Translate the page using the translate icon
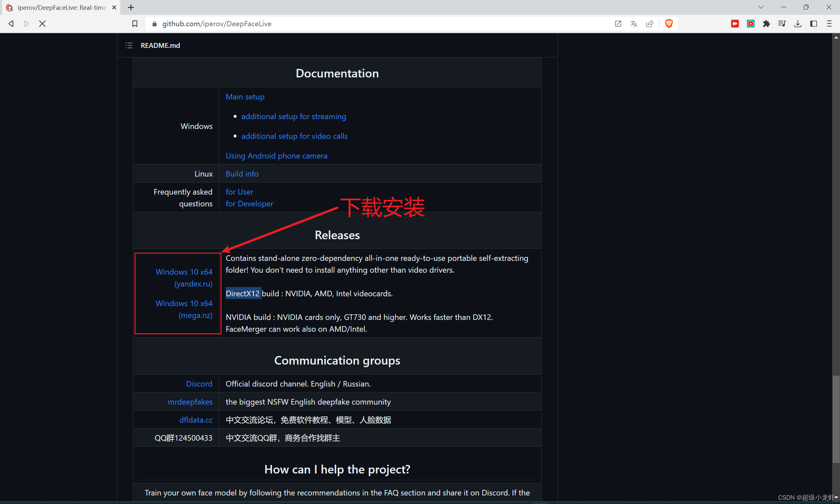840x504 pixels. [x=634, y=24]
